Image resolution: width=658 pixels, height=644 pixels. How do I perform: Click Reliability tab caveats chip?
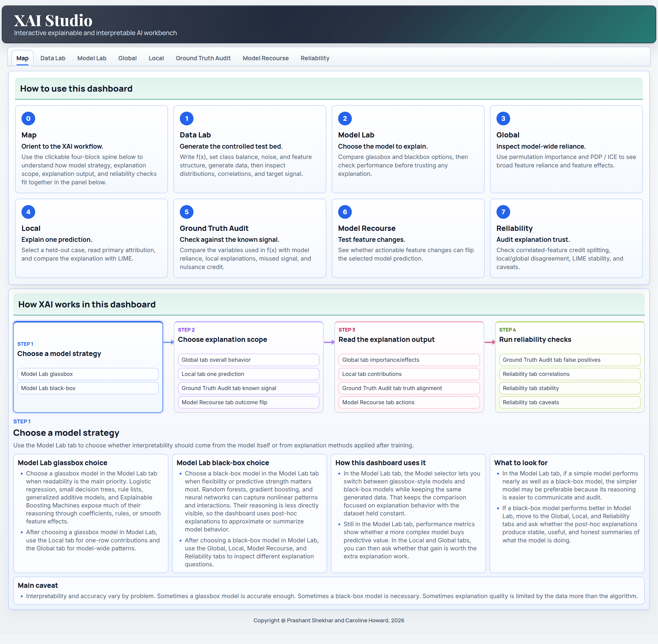click(x=570, y=402)
